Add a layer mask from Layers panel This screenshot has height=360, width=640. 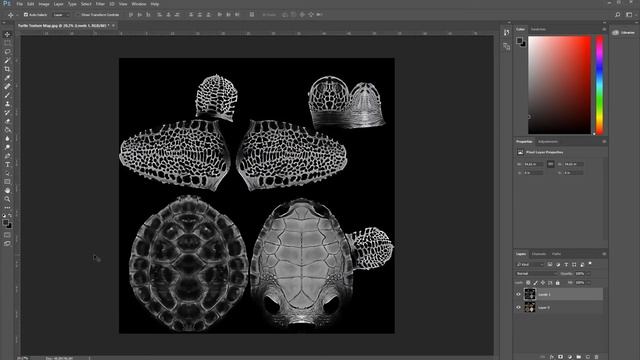click(x=560, y=357)
